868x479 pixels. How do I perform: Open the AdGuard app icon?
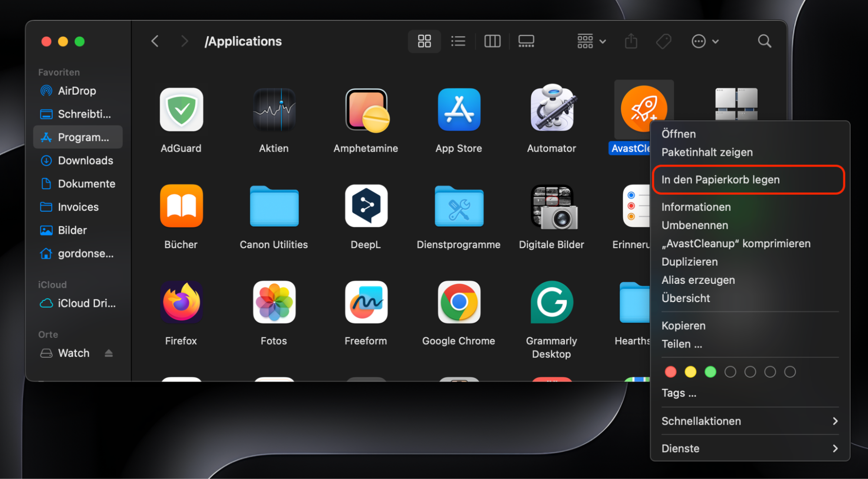tap(182, 109)
